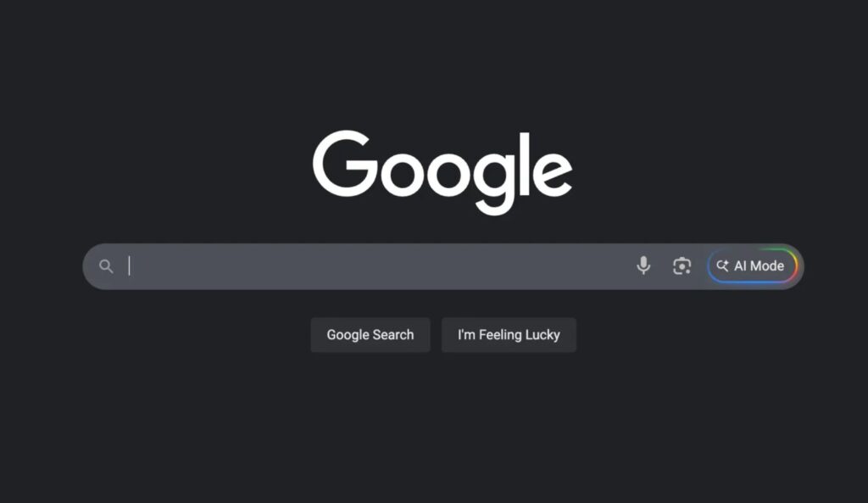Click the Google Search button
This screenshot has width=868, height=503.
coord(370,334)
